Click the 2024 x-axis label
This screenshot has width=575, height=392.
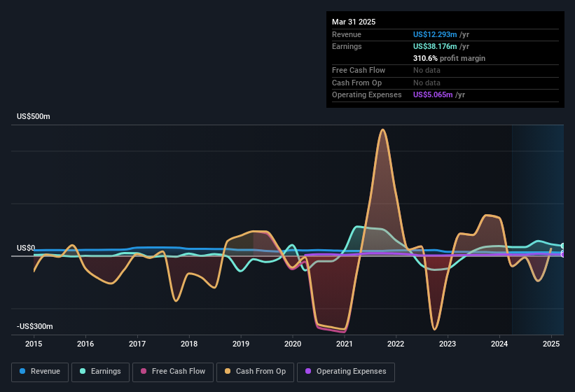click(499, 344)
